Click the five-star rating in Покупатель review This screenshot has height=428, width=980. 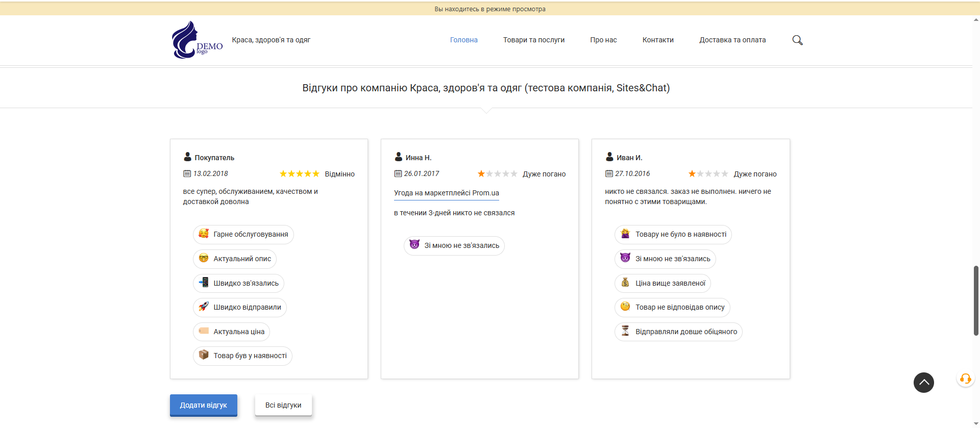pyautogui.click(x=299, y=174)
